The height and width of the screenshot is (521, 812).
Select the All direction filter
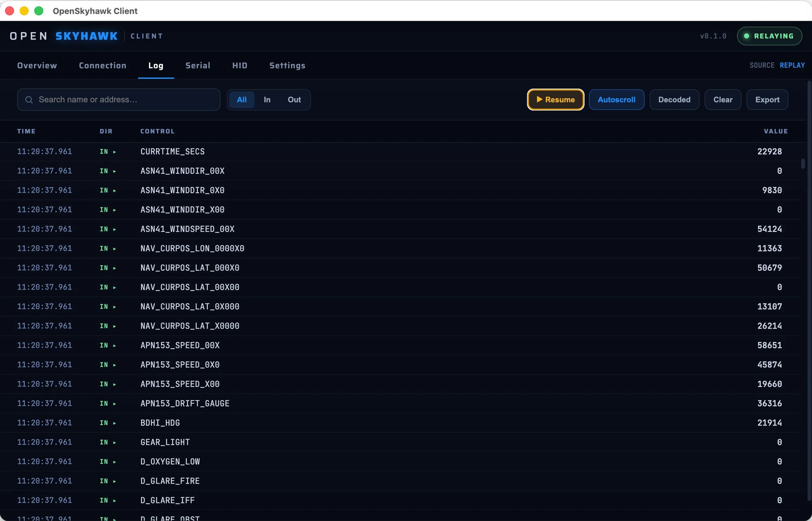click(242, 99)
